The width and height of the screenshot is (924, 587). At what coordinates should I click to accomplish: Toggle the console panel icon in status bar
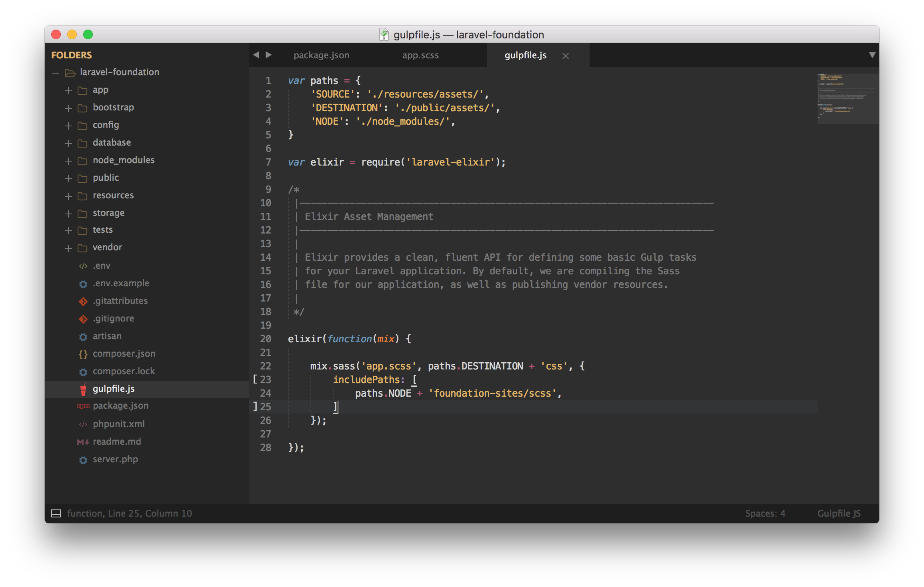pos(56,513)
